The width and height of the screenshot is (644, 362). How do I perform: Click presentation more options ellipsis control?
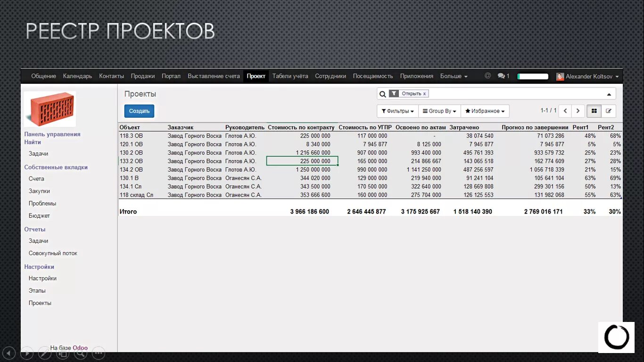[x=98, y=352]
